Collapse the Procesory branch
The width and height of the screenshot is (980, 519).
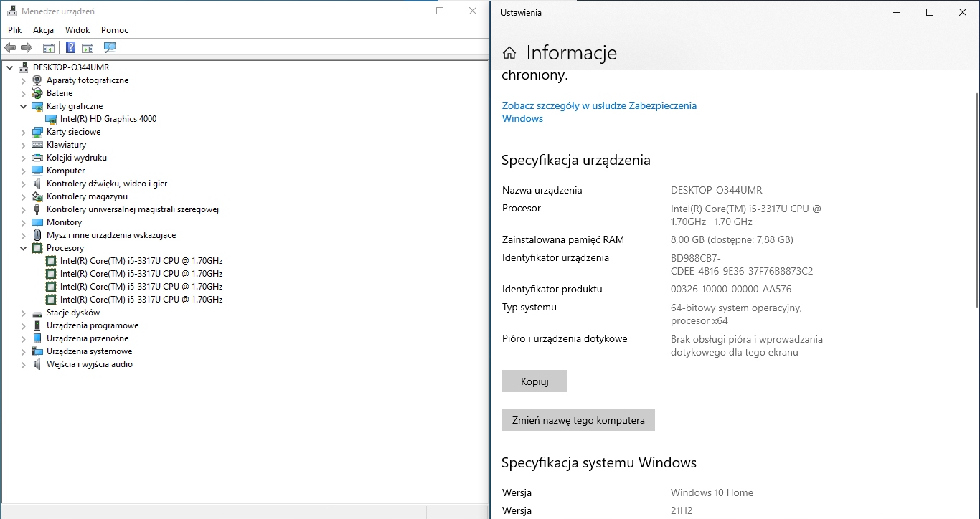(x=23, y=248)
